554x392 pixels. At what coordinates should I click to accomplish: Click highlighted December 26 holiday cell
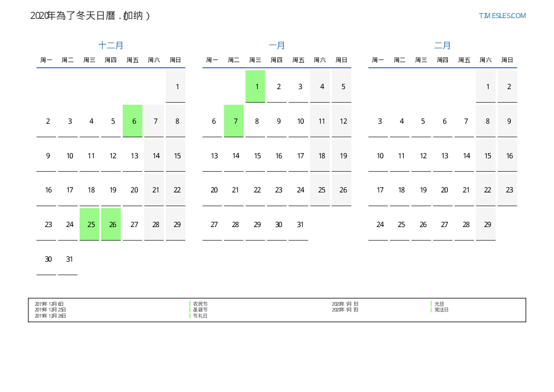(x=111, y=225)
